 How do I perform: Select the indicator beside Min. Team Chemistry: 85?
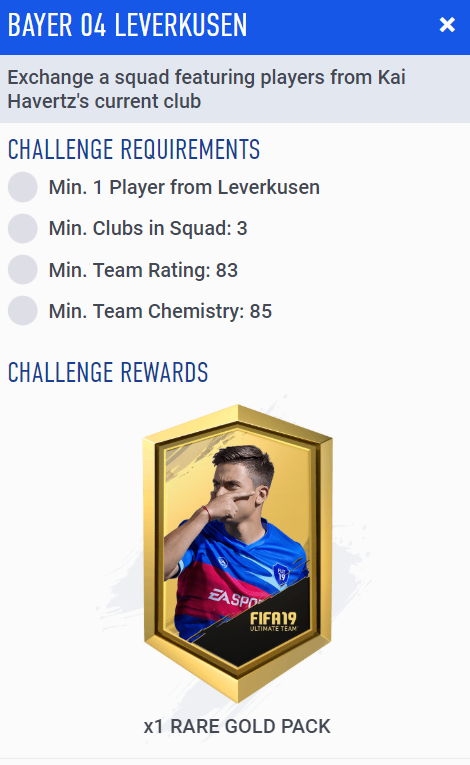coord(22,310)
